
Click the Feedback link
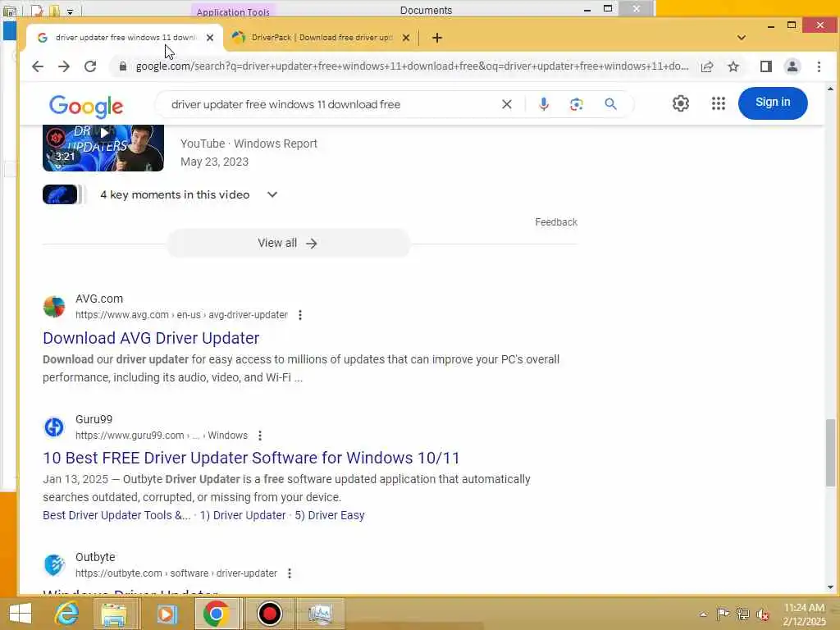pos(556,221)
